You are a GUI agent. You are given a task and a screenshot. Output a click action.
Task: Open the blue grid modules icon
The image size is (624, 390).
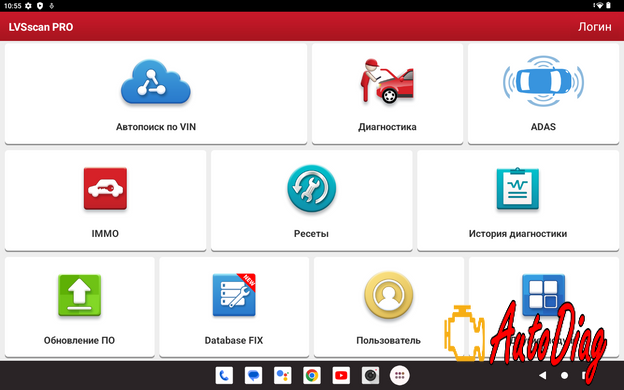[543, 294]
